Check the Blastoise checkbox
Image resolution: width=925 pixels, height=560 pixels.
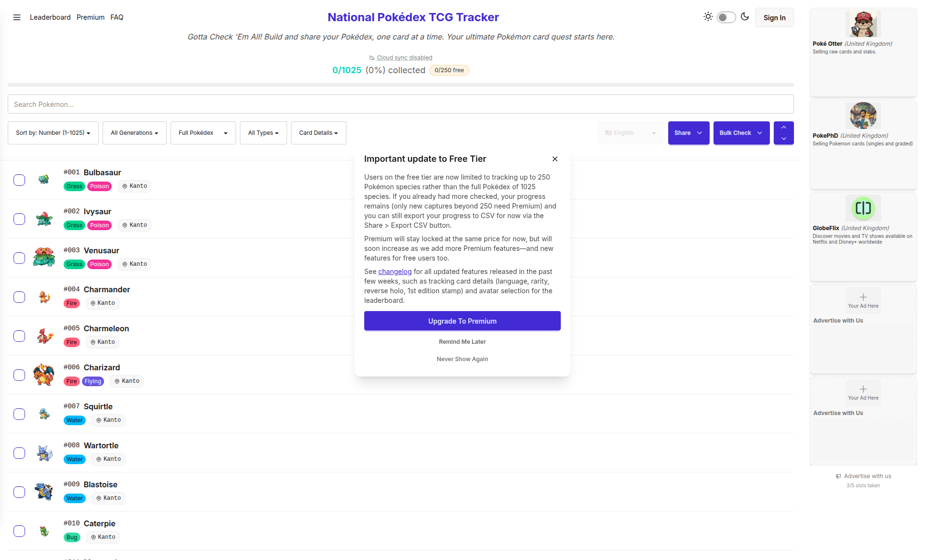point(19,492)
